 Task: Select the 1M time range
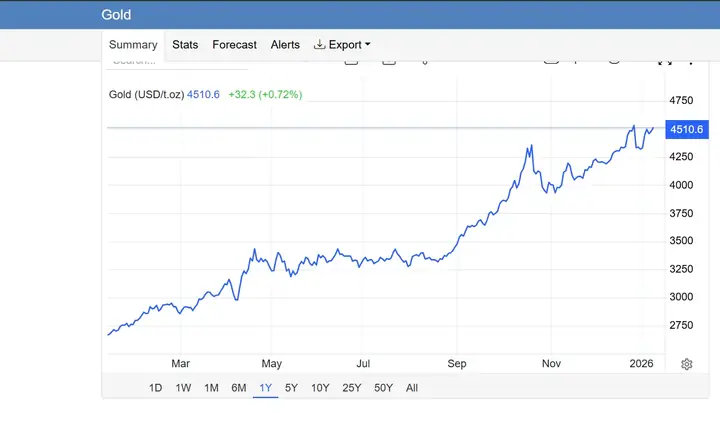211,388
